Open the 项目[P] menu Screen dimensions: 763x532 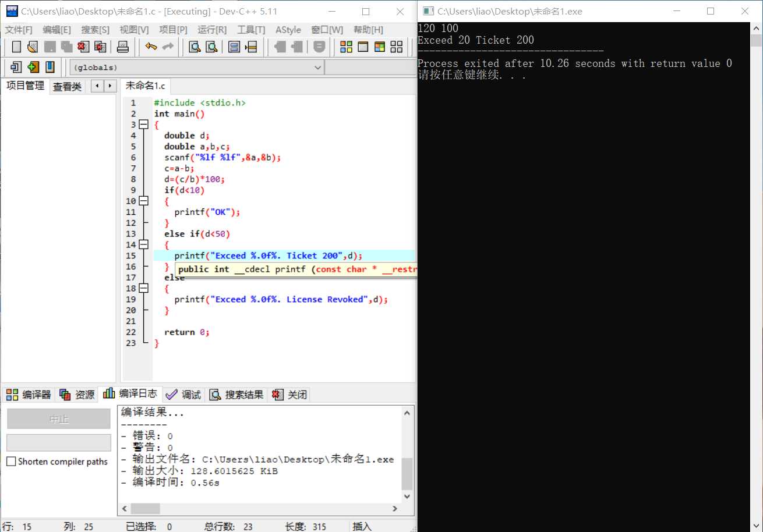pos(173,30)
